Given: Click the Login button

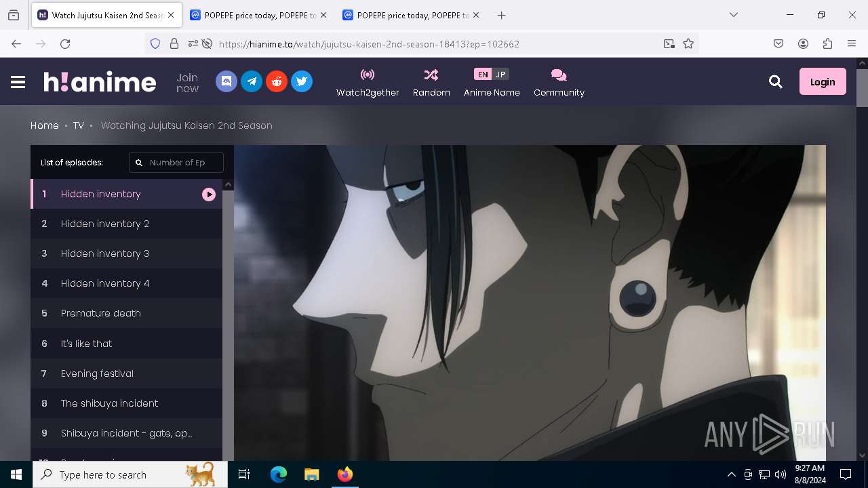Looking at the screenshot, I should tap(823, 81).
